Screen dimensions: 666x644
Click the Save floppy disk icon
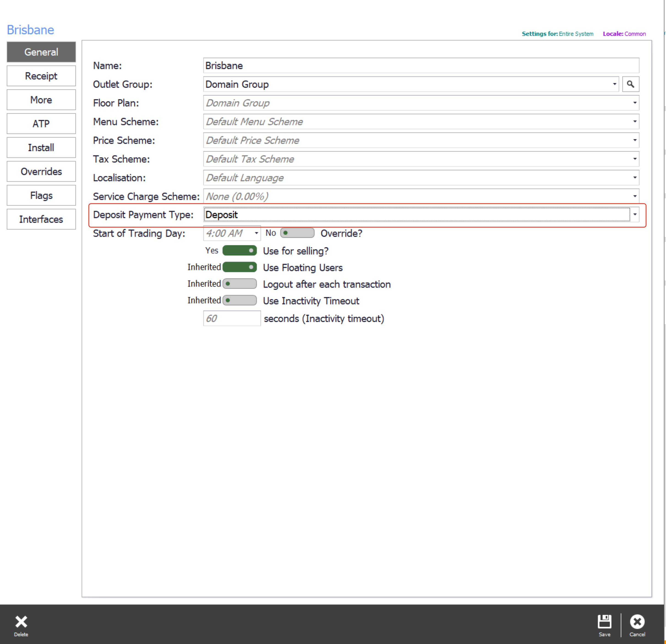[604, 622]
